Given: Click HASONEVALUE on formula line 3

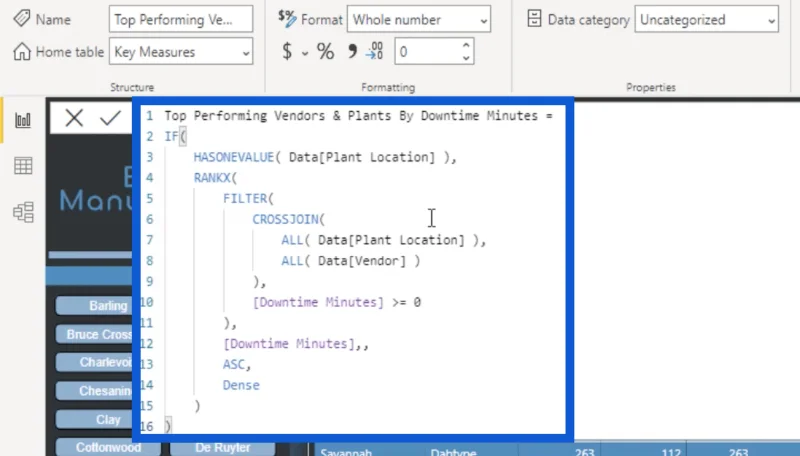Looking at the screenshot, I should [234, 157].
